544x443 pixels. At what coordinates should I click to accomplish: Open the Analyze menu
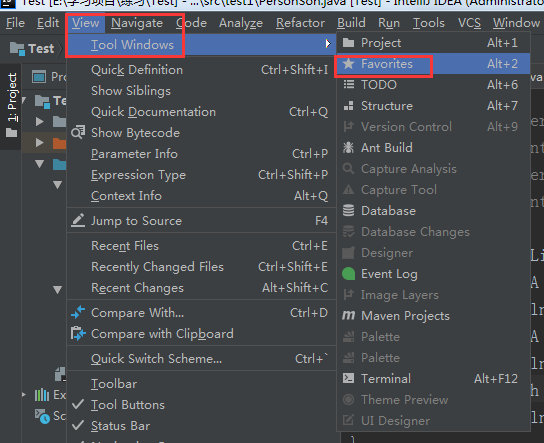[241, 23]
